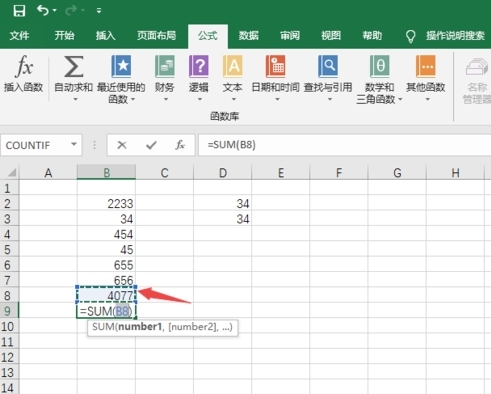Click the 自动求和 sigma icon
This screenshot has height=394, width=491.
73,66
